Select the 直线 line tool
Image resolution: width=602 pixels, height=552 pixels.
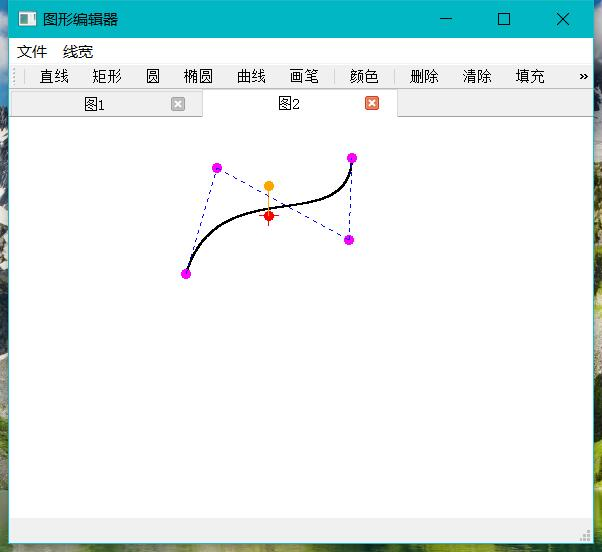click(x=54, y=76)
